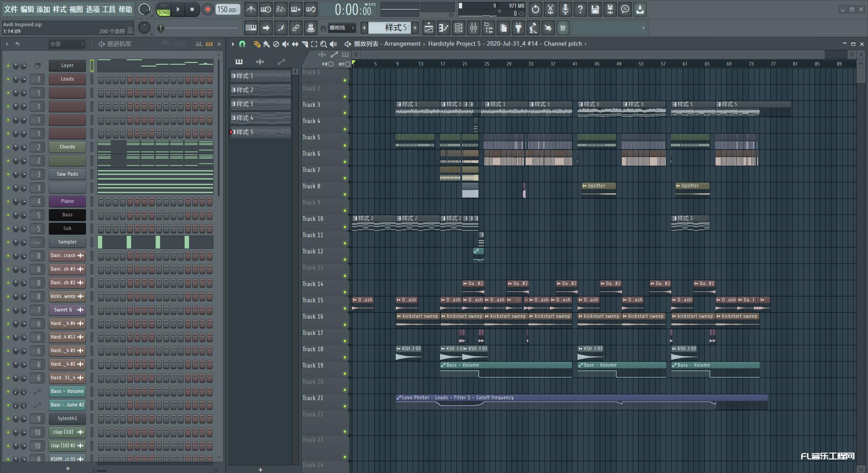
Task: Toggle loop recording icon
Action: (311, 9)
